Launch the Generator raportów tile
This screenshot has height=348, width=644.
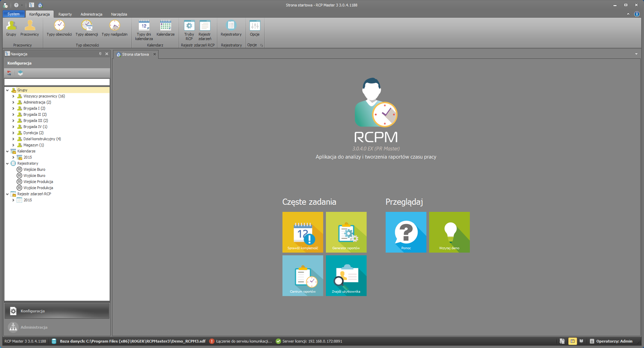[346, 232]
